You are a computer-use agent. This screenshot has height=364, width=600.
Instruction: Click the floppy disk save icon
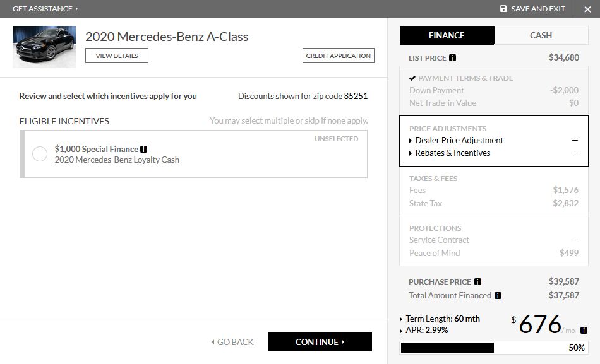click(x=503, y=9)
